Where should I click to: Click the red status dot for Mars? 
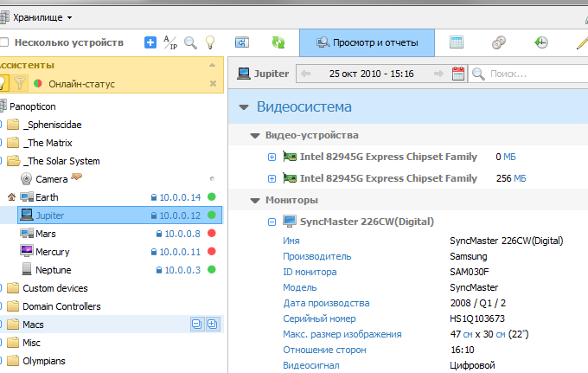pyautogui.click(x=212, y=233)
